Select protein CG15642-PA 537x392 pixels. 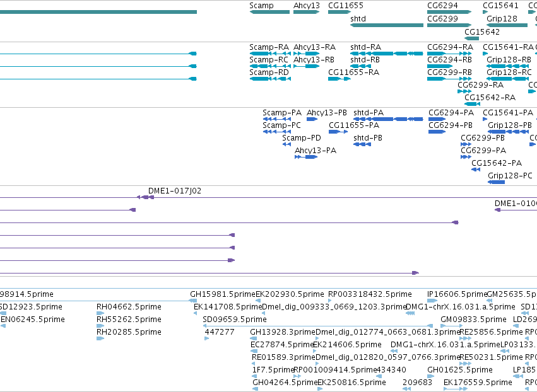point(476,170)
